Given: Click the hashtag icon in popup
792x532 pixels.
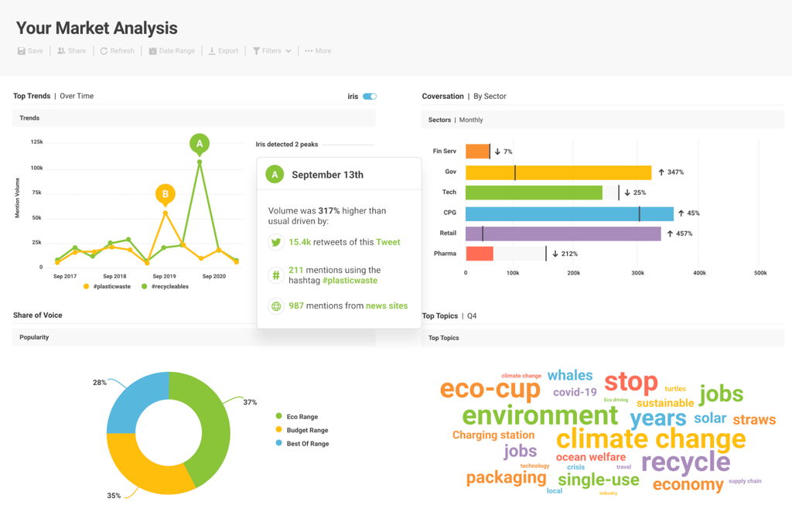Looking at the screenshot, I should coord(275,275).
